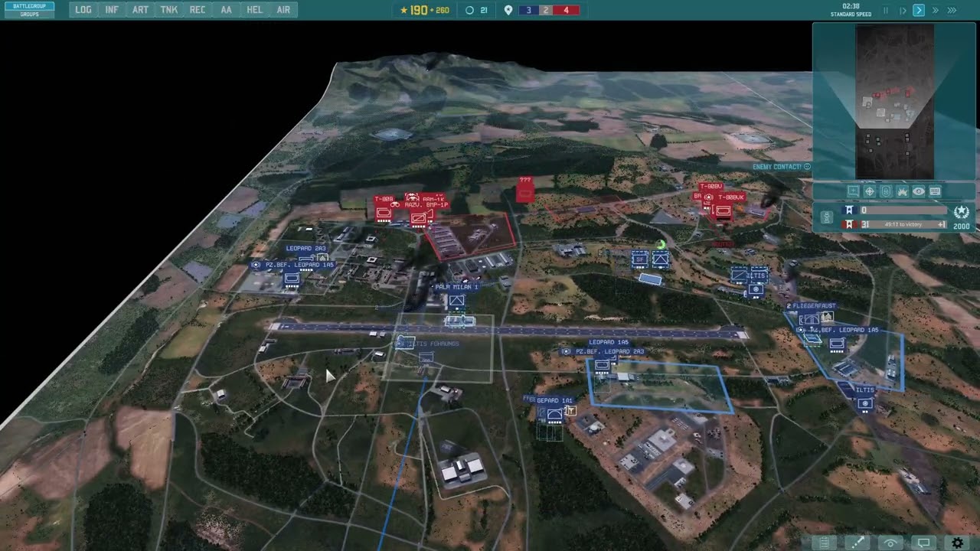Screen dimensions: 980x551
Task: Open the clipboard objectives icon
Action: tap(824, 543)
